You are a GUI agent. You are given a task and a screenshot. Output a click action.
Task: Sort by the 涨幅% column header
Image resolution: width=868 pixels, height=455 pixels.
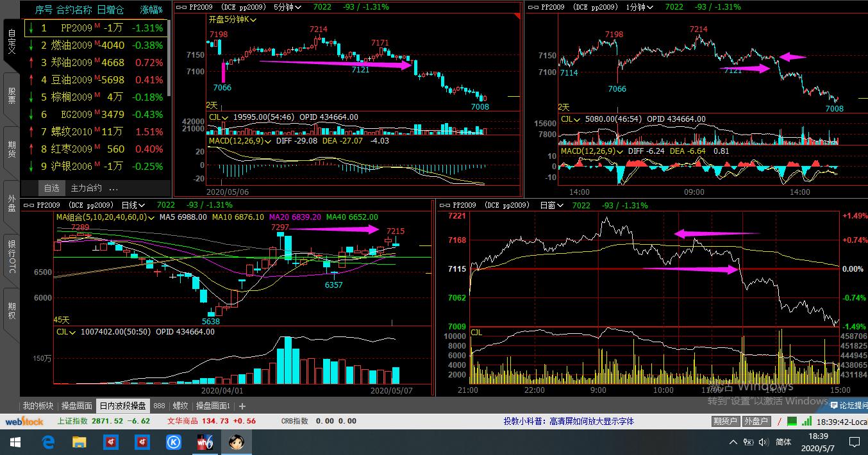click(152, 10)
